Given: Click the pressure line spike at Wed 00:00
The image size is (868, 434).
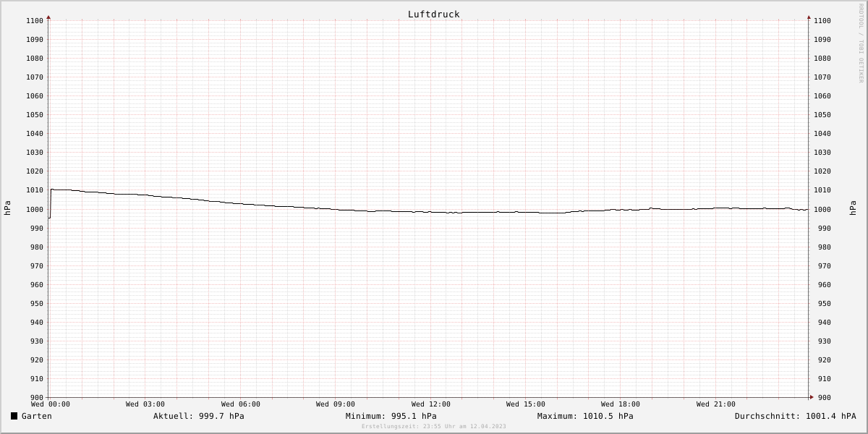Looking at the screenshot, I should tap(51, 203).
